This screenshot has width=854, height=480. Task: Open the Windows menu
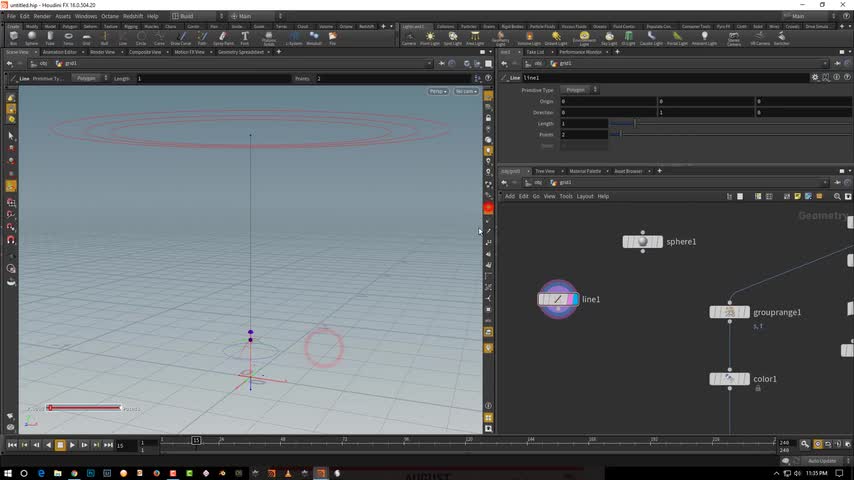pos(86,16)
